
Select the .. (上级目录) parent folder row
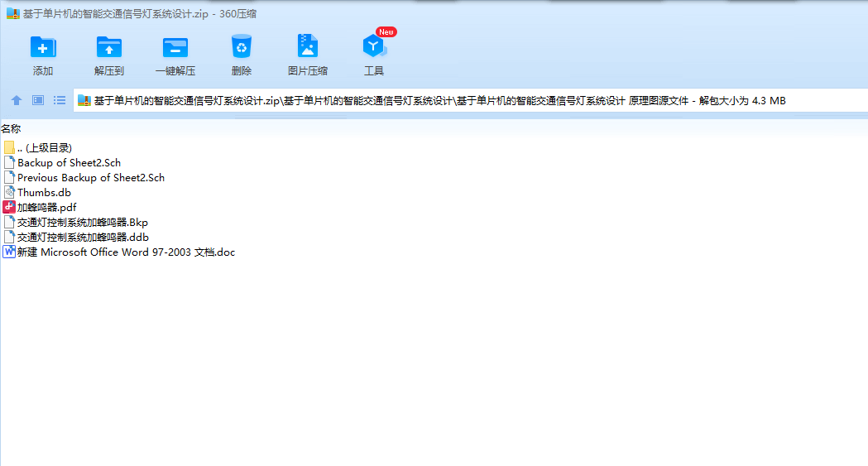click(45, 148)
